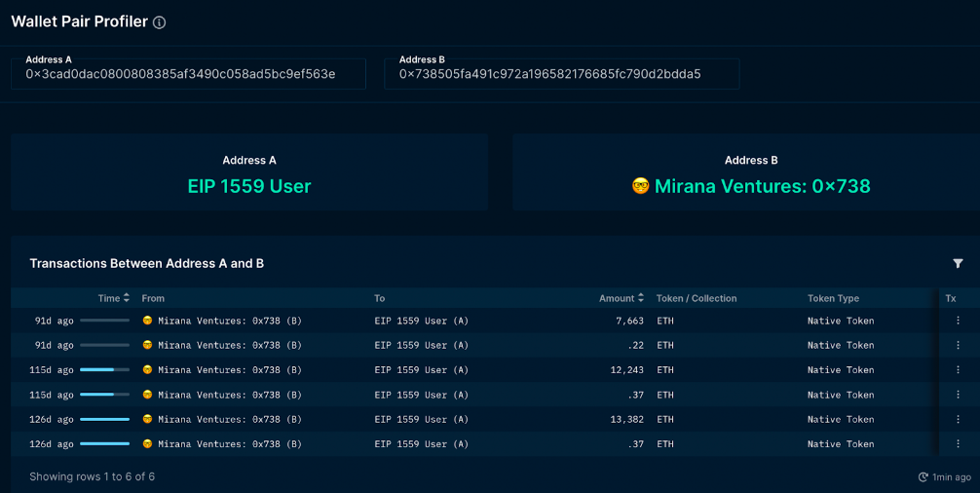Click the 126d ago time in the 13,382 row
The image size is (980, 493).
(x=52, y=419)
